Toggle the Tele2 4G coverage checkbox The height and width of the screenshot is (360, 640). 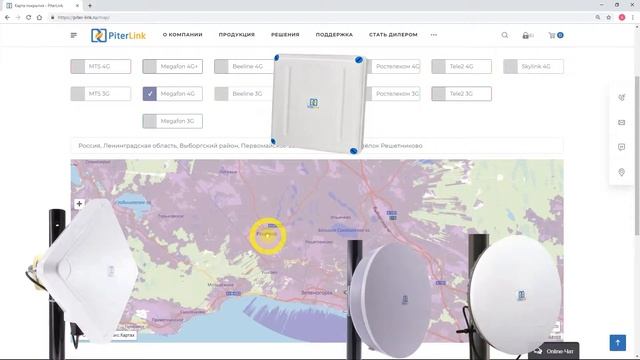tap(439, 67)
